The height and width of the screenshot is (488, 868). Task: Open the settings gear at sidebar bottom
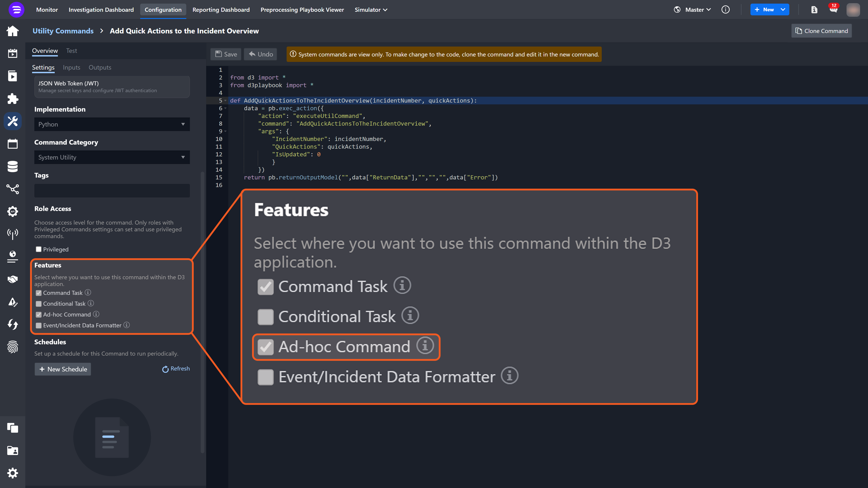[x=12, y=473]
